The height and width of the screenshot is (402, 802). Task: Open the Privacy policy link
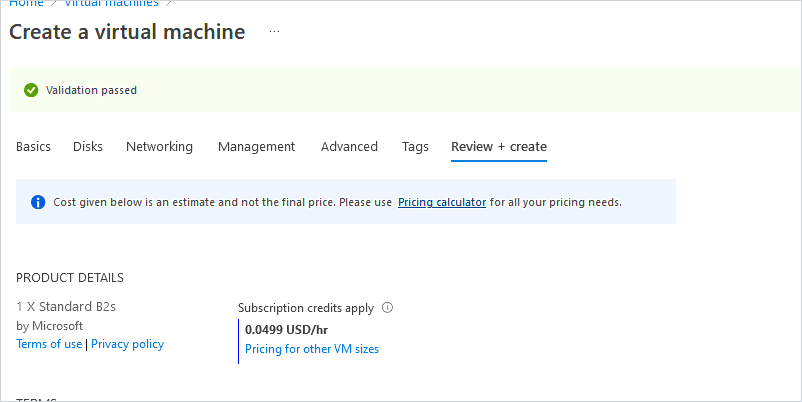pos(127,344)
